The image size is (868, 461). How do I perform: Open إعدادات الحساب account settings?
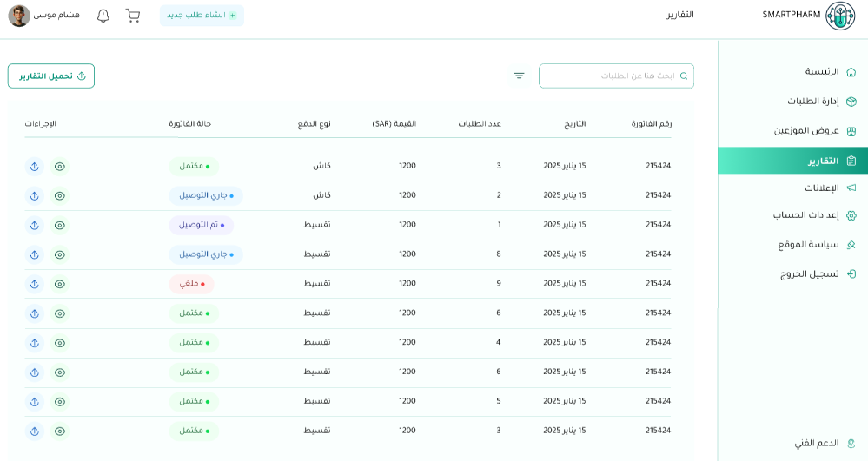pyautogui.click(x=805, y=215)
